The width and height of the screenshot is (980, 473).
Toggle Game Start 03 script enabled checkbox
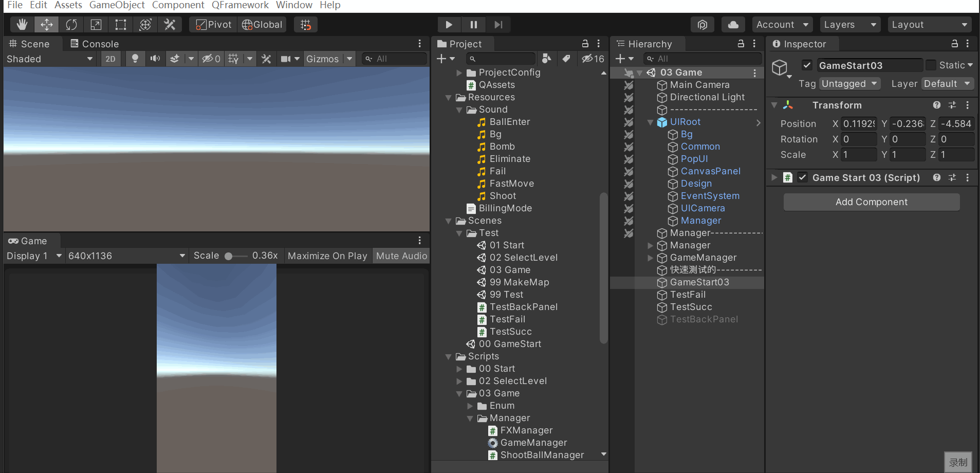(802, 177)
